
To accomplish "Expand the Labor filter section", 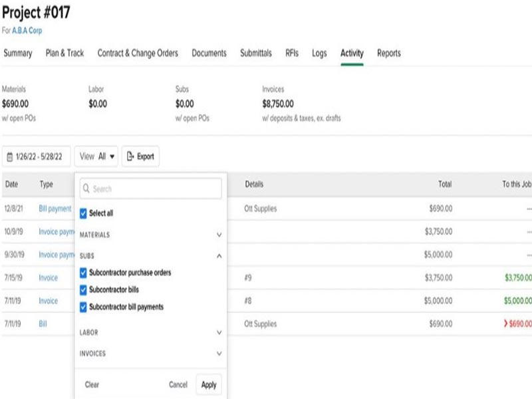I will (219, 332).
